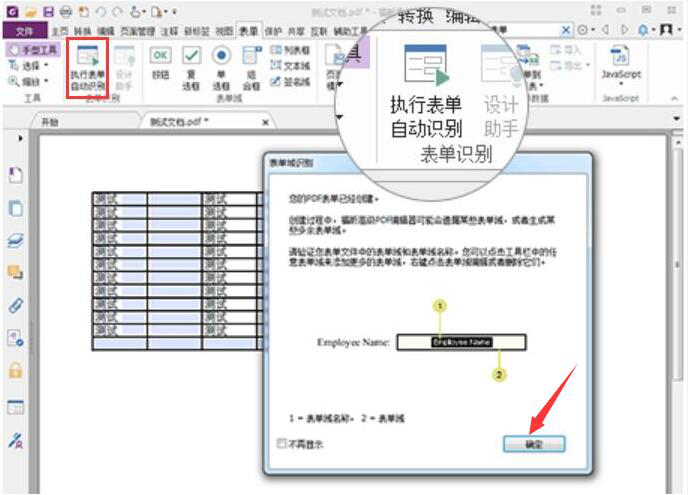Select the 组合框 combo box field tool
This screenshot has width=688, height=495.
point(251,68)
